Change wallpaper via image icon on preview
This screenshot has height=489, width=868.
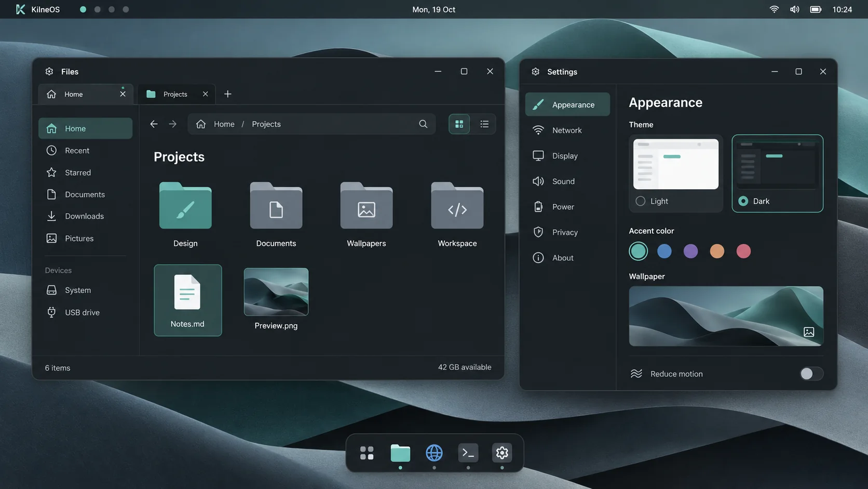(808, 332)
